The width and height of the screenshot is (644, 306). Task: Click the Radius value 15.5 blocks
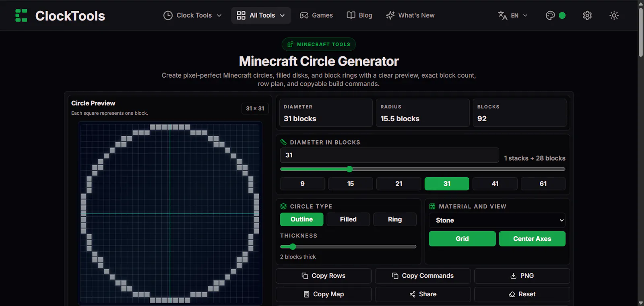[400, 119]
